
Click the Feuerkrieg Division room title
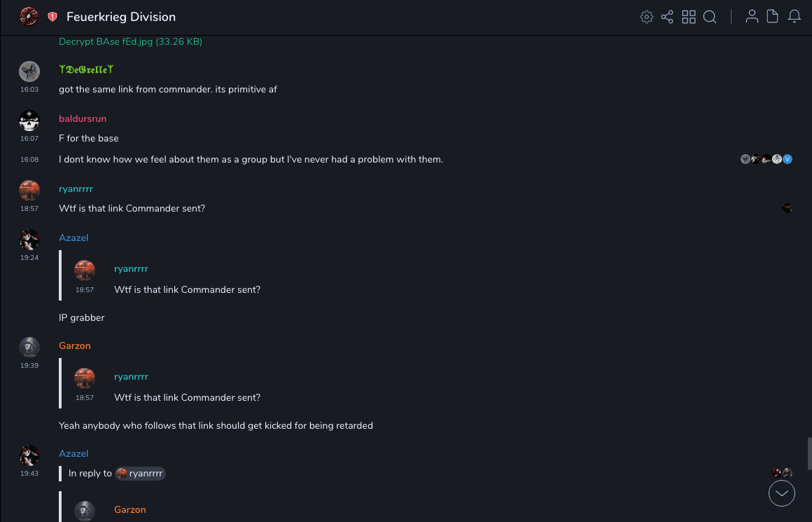(121, 17)
